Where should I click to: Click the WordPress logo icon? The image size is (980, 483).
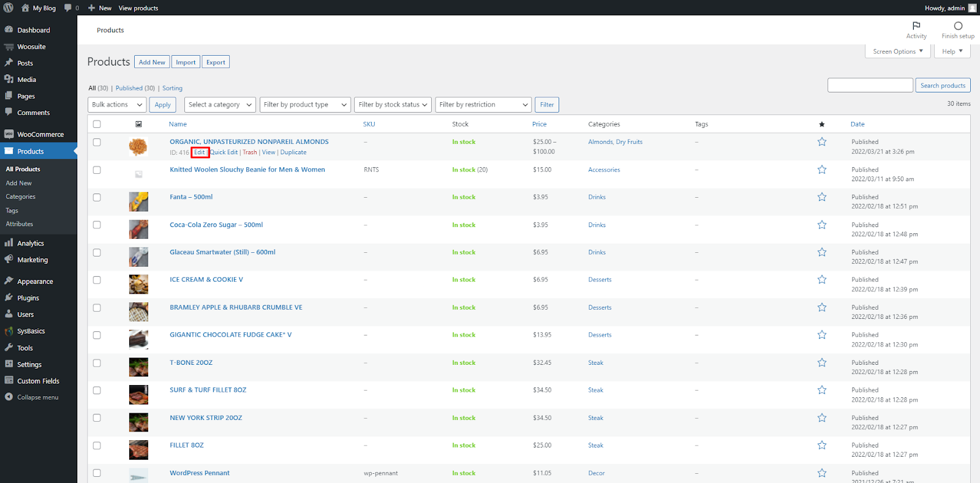(x=9, y=8)
